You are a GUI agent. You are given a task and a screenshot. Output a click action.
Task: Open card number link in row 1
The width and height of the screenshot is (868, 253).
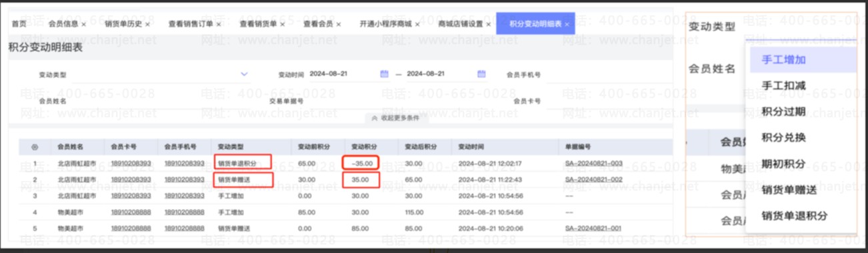131,163
